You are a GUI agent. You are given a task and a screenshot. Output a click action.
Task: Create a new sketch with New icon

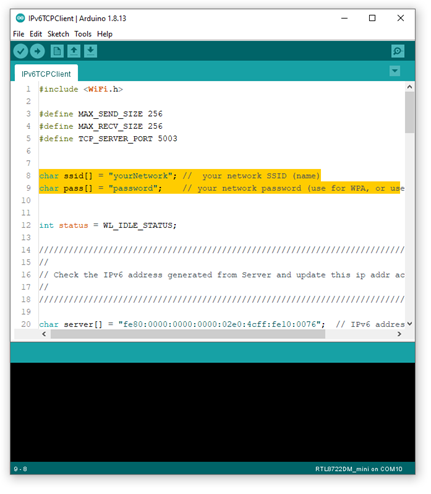tap(57, 51)
